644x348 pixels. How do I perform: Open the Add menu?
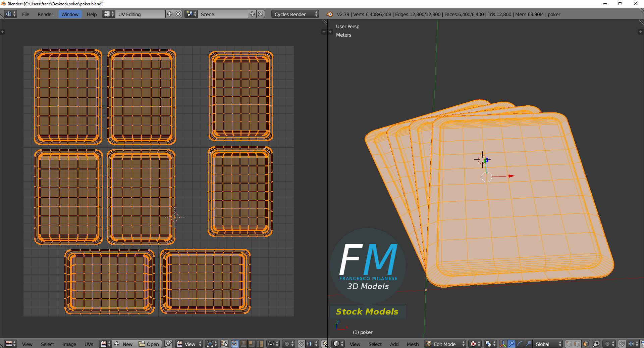point(394,344)
